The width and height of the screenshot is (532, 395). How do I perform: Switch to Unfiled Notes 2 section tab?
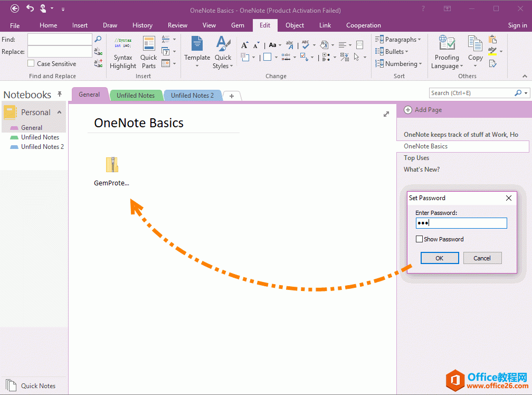192,96
